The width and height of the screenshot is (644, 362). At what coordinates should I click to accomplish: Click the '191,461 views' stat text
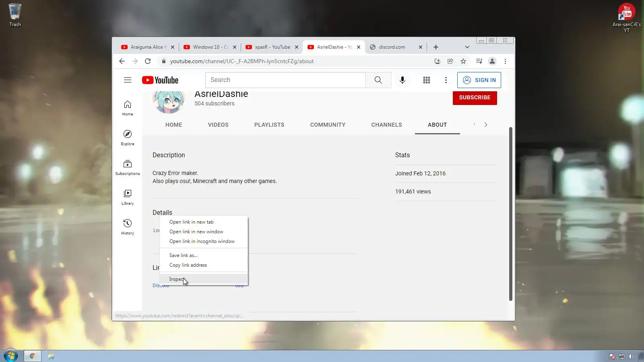(x=413, y=191)
